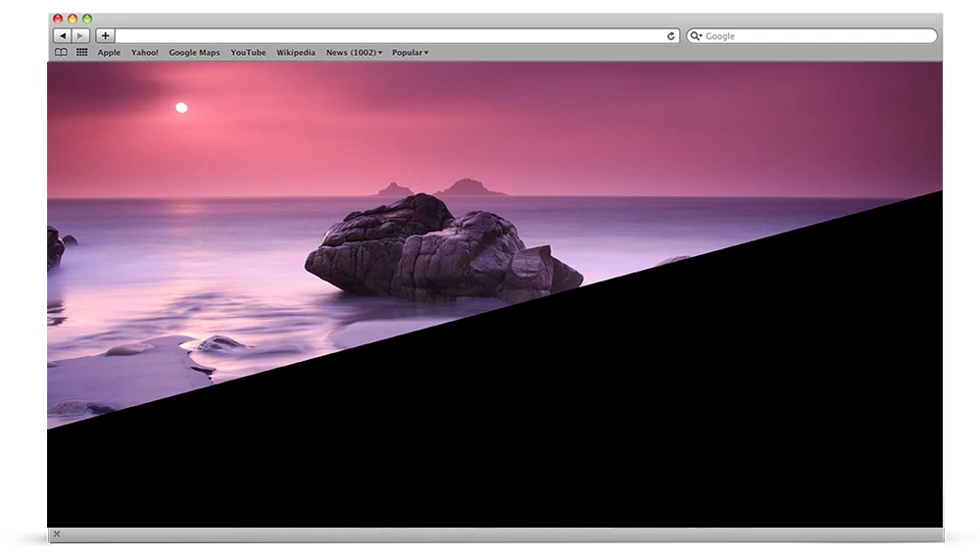Click the X icon in status bar

click(x=57, y=535)
